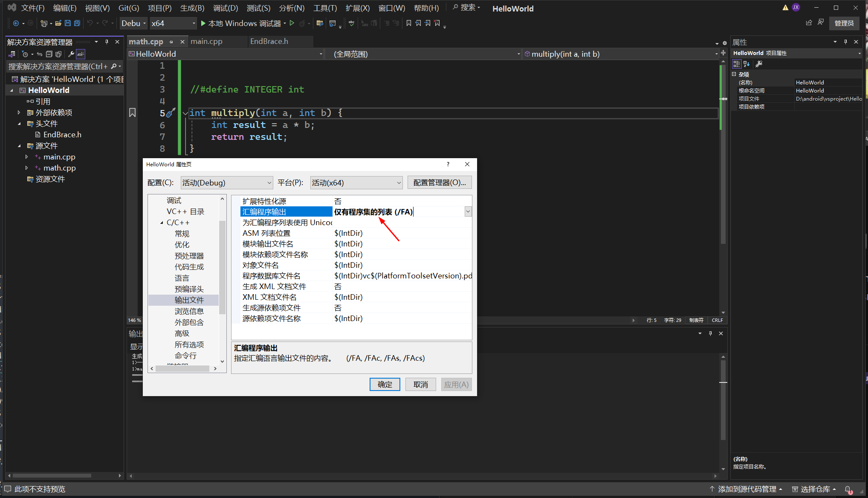
Task: Open property pages wrench icon in Properties panel
Action: pos(759,64)
